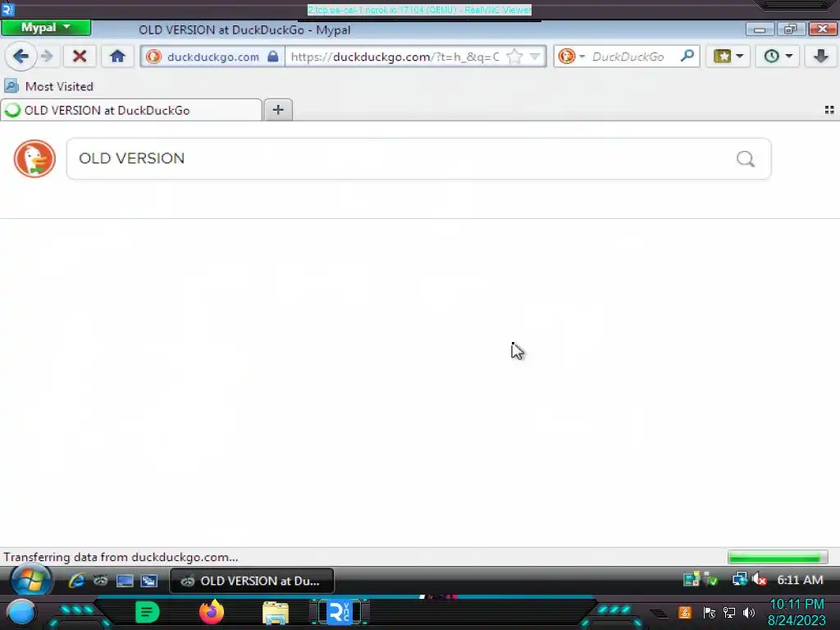Select the OLD VERSION at DuckDuckGo tab
Image resolution: width=840 pixels, height=630 pixels.
point(131,111)
